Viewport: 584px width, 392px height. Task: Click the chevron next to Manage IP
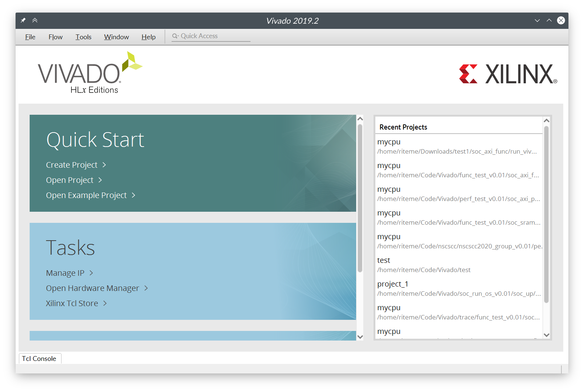91,273
